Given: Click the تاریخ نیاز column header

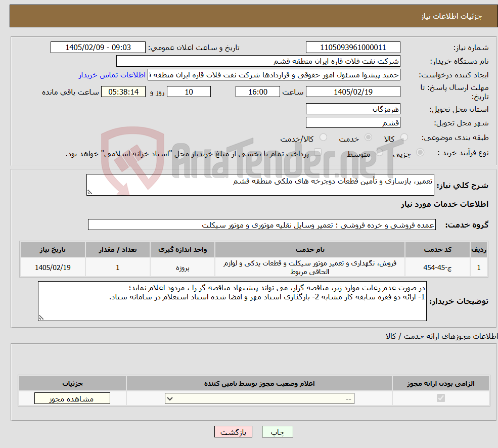Looking at the screenshot, I should pos(53,249).
